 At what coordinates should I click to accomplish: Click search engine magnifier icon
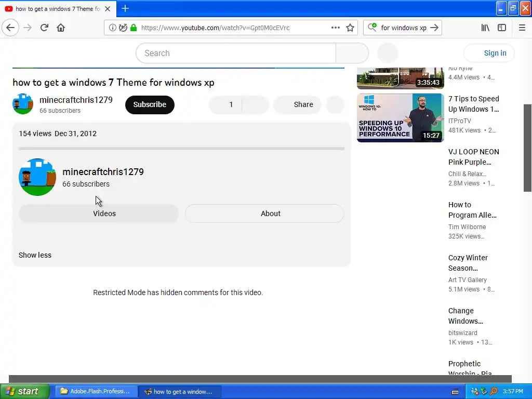click(x=372, y=27)
